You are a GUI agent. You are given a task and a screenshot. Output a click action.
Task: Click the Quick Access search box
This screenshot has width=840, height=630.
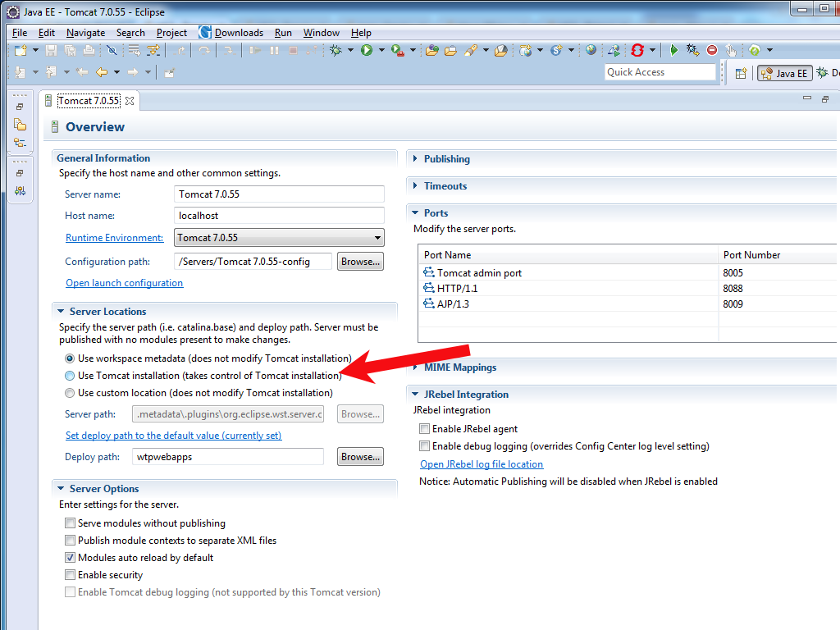tap(660, 72)
